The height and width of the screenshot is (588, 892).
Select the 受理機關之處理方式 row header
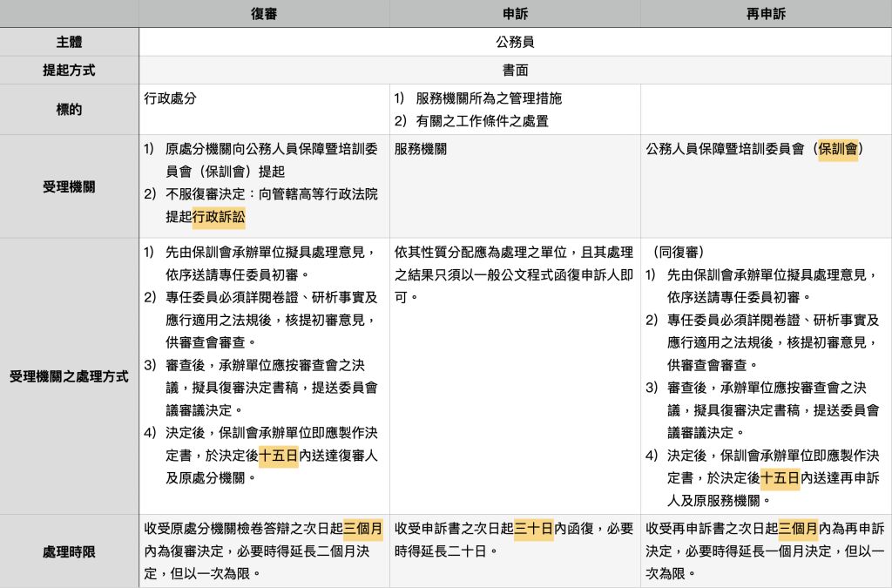[70, 377]
